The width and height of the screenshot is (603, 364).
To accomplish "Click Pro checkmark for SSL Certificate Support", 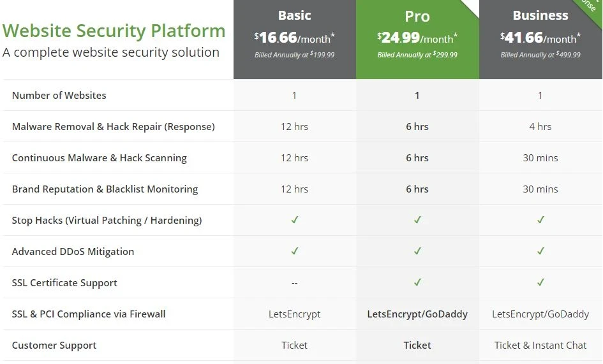I will coord(417,282).
